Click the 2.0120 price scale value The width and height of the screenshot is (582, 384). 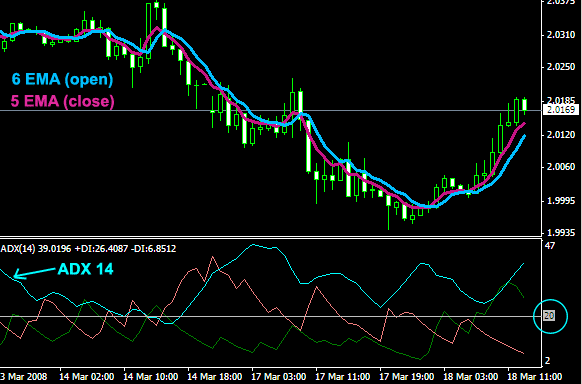[561, 134]
